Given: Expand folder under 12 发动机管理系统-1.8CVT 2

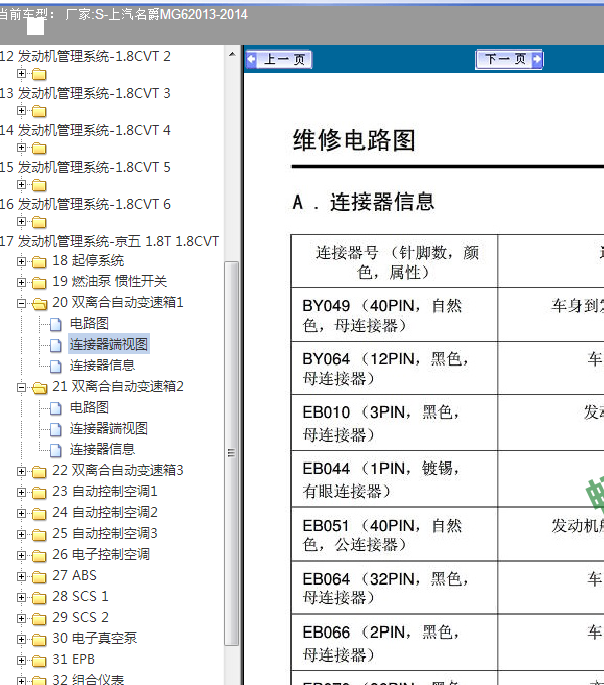Looking at the screenshot, I should [21, 74].
